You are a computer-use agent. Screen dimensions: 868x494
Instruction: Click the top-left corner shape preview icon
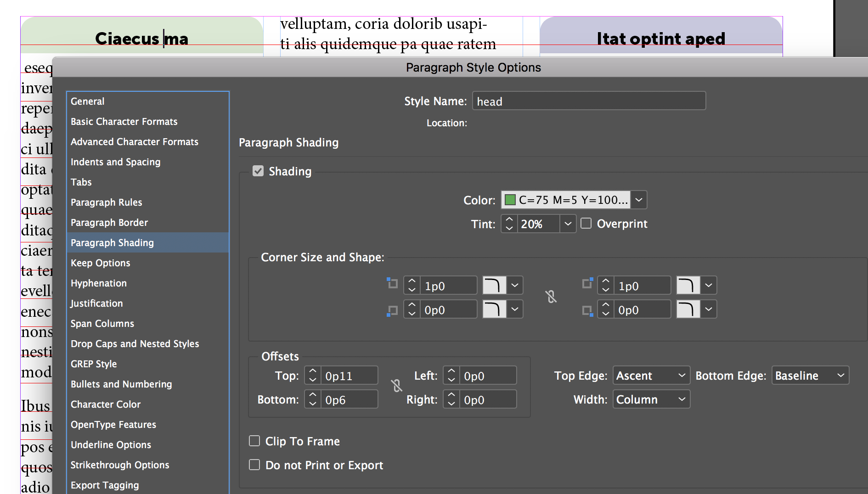tap(494, 286)
